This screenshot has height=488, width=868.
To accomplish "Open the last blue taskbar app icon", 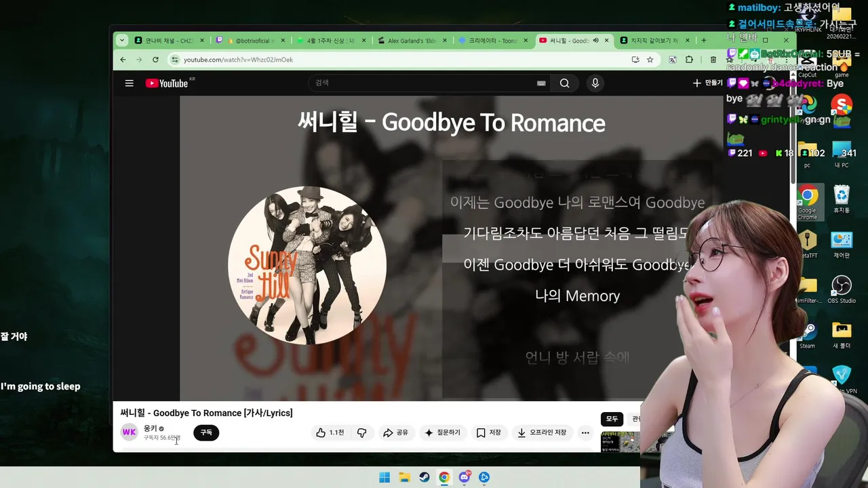I will 484,477.
